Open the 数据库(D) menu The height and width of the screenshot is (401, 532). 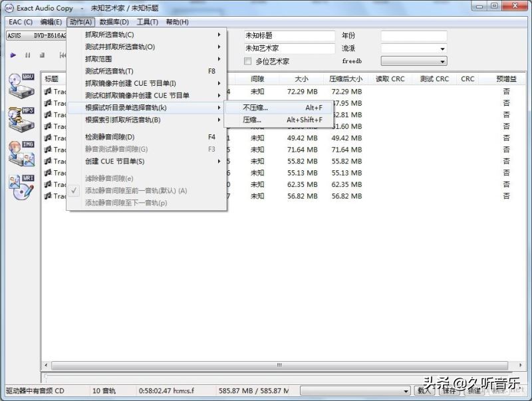tap(114, 22)
